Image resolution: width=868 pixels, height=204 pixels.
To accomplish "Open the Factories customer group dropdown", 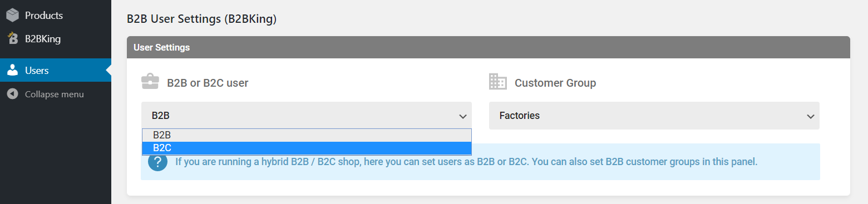I will click(654, 116).
